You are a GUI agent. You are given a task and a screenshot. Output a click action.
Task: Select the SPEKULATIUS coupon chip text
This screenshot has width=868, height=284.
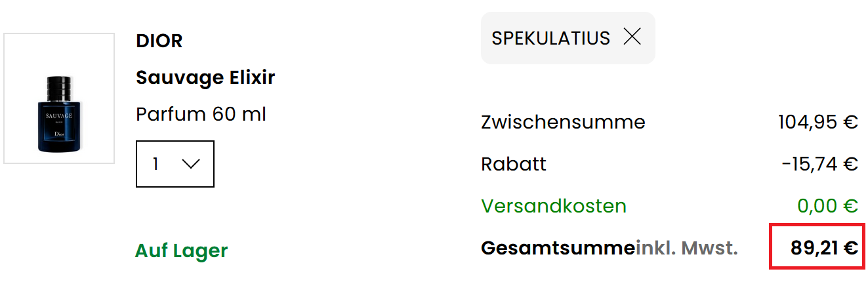tap(550, 38)
